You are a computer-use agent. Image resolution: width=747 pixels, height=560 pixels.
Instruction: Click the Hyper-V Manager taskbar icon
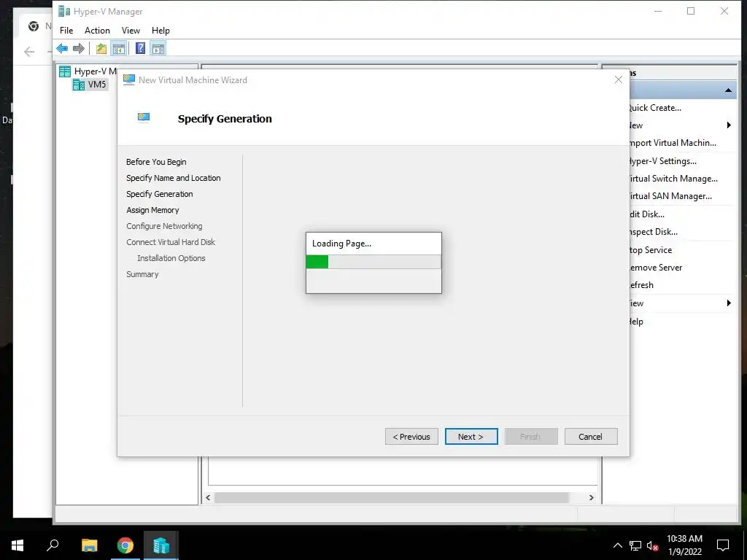click(x=161, y=545)
